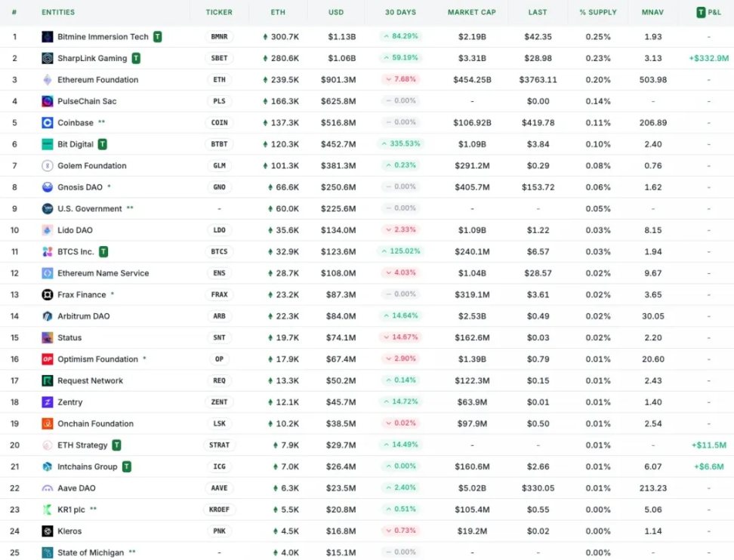Image resolution: width=734 pixels, height=560 pixels.
Task: Click the treasury T badge beside Bitmine Immersion Tech
Action: tap(158, 36)
